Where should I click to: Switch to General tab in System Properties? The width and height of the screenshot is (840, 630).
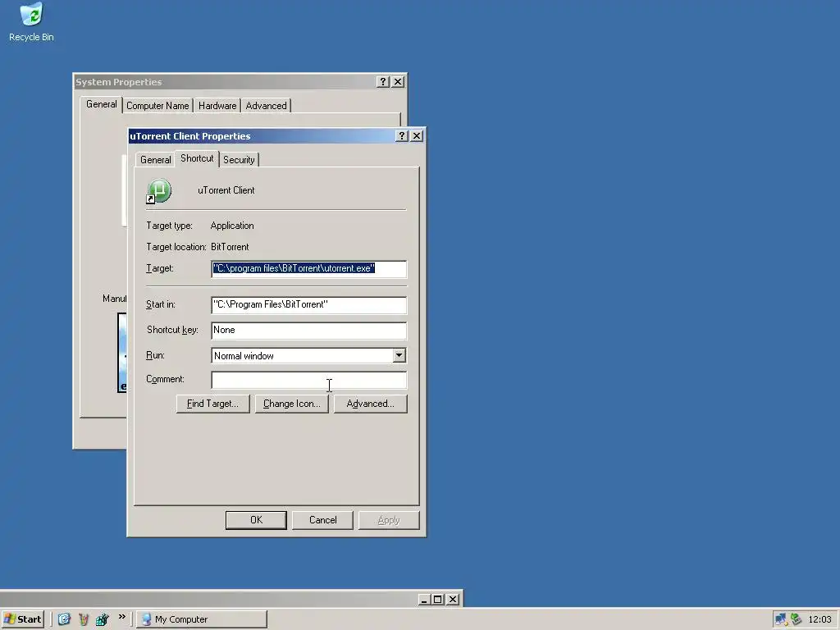pyautogui.click(x=101, y=104)
